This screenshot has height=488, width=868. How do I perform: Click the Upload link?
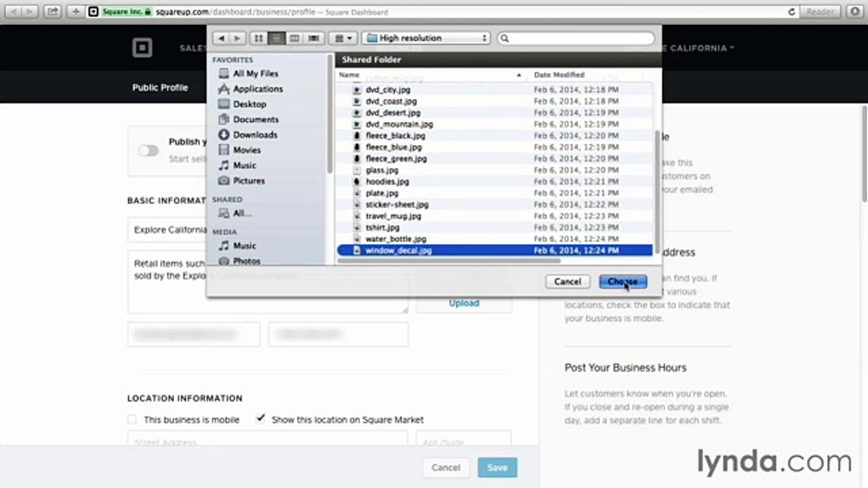[464, 303]
